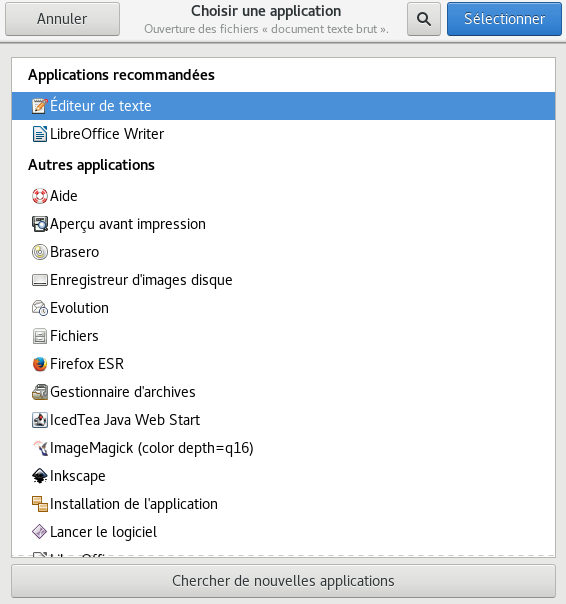Select Aperçu avant impression entry
The height and width of the screenshot is (604, 566).
pos(283,224)
